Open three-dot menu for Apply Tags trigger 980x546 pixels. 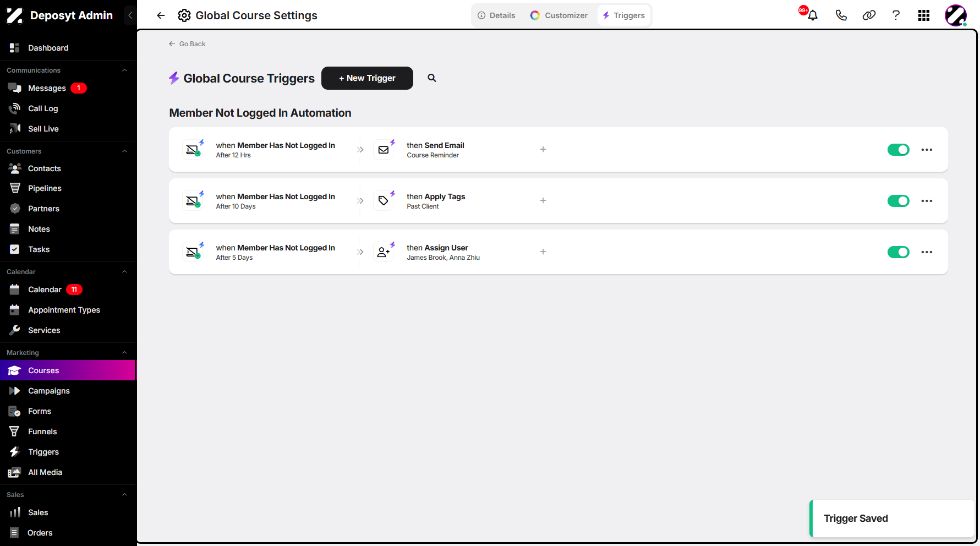tap(927, 201)
